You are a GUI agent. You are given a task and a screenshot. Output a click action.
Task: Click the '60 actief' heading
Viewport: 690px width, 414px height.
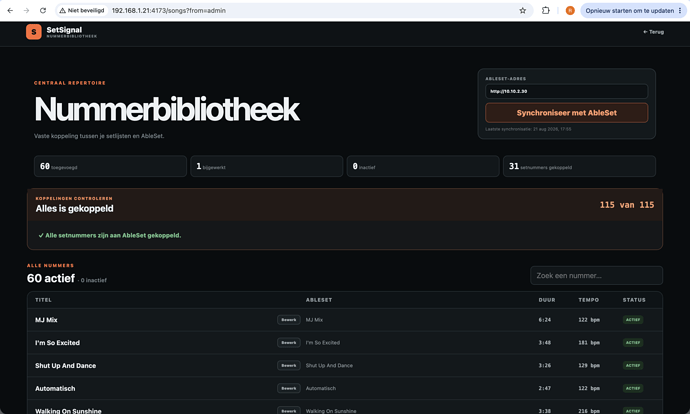coord(51,278)
